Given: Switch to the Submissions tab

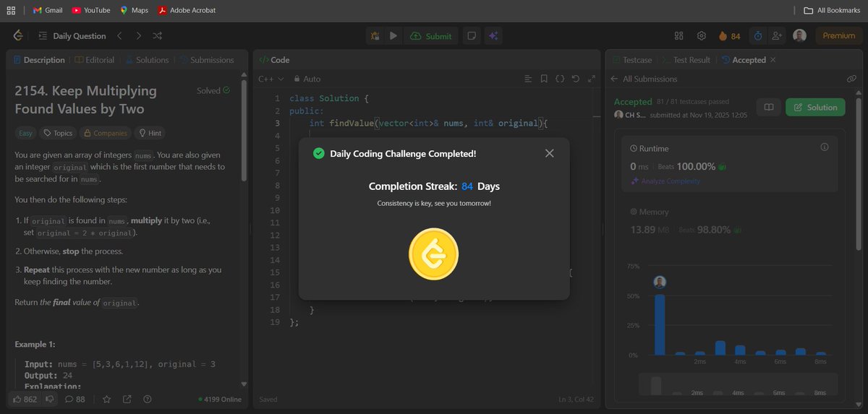Looking at the screenshot, I should point(206,60).
